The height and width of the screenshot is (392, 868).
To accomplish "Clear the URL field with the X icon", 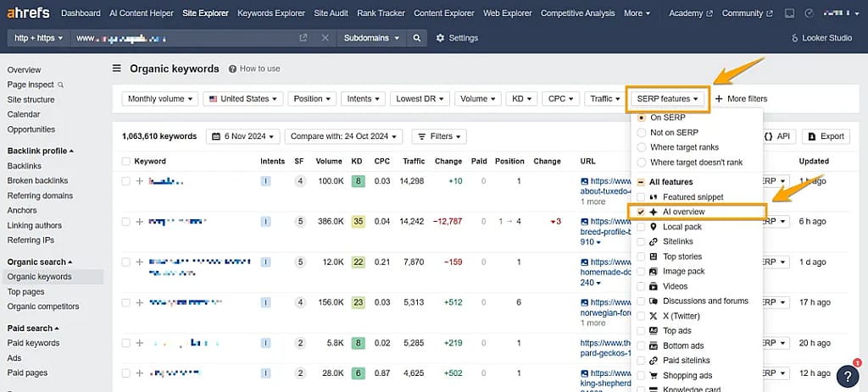I will pyautogui.click(x=325, y=38).
